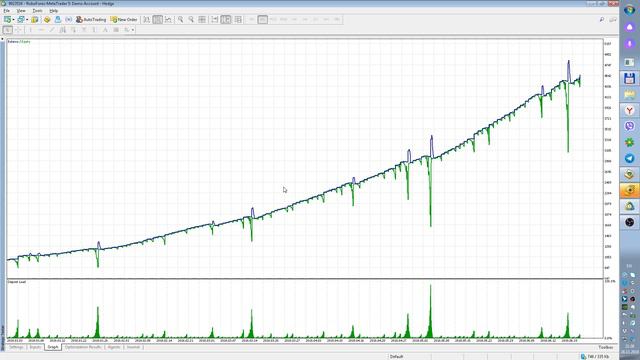The image size is (640, 360).
Task: Click the taskbar clock
Action: click(629, 348)
